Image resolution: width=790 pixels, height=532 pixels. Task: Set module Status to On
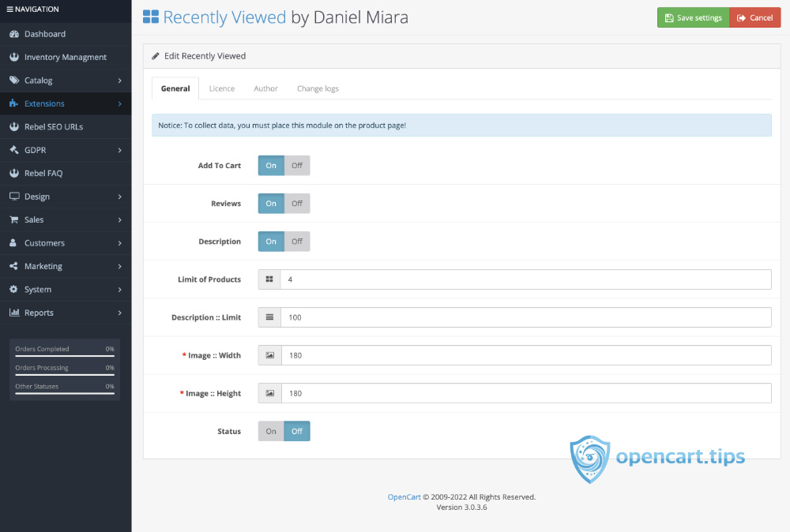271,431
